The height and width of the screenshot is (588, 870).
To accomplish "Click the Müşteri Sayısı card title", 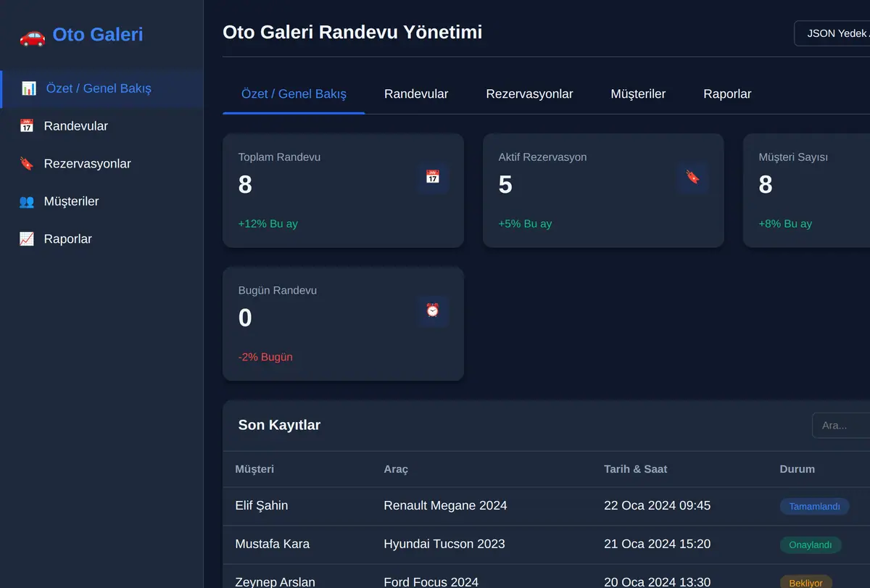I will pos(793,157).
